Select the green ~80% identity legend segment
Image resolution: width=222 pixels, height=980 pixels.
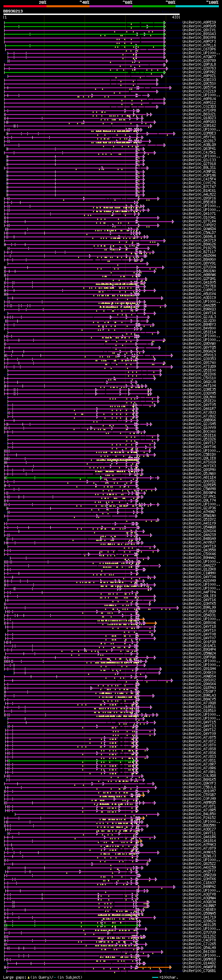click(154, 6)
